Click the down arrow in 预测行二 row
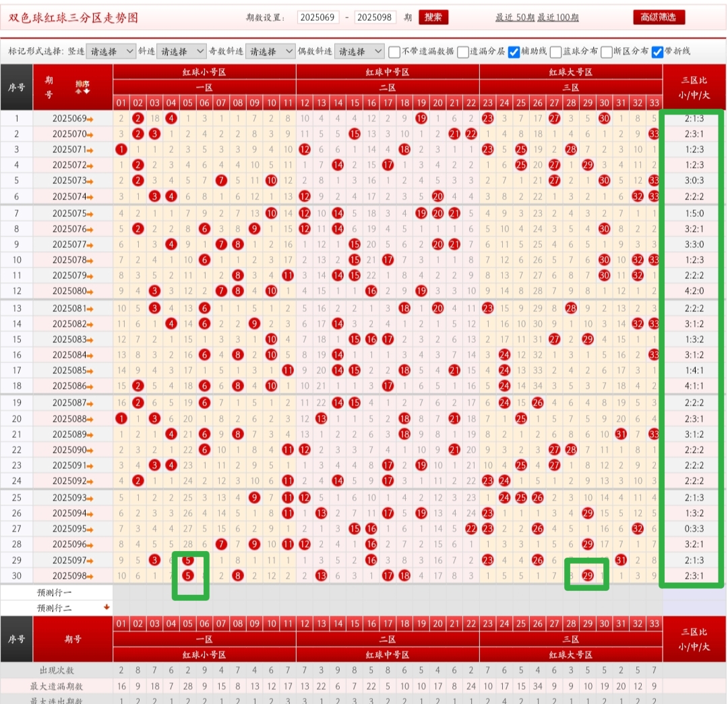 [x=107, y=607]
